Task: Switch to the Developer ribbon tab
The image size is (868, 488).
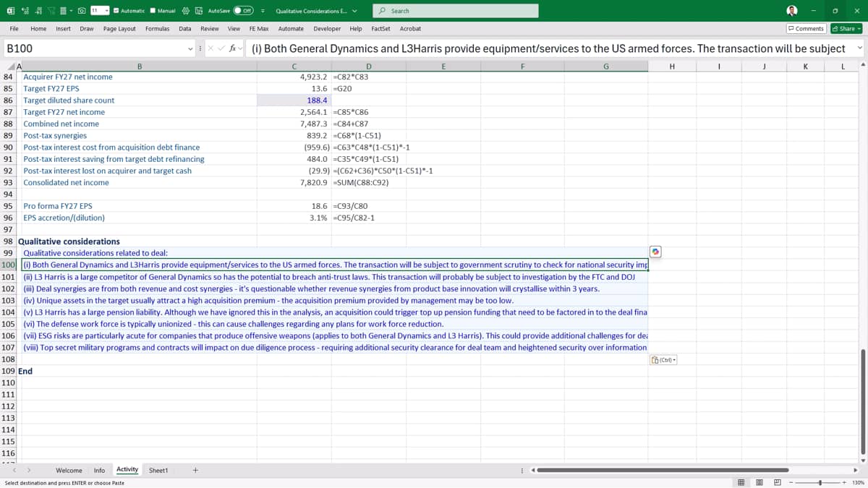Action: pyautogui.click(x=328, y=28)
